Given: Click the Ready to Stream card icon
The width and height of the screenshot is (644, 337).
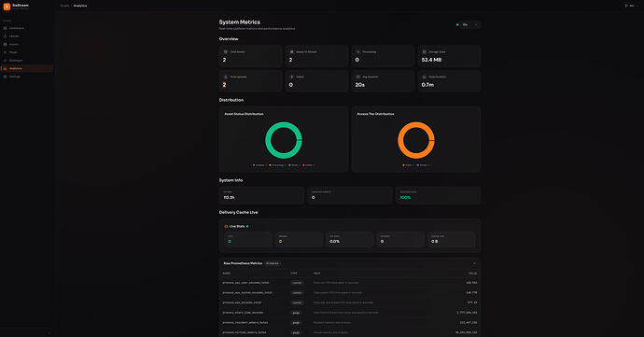Looking at the screenshot, I should 291,51.
